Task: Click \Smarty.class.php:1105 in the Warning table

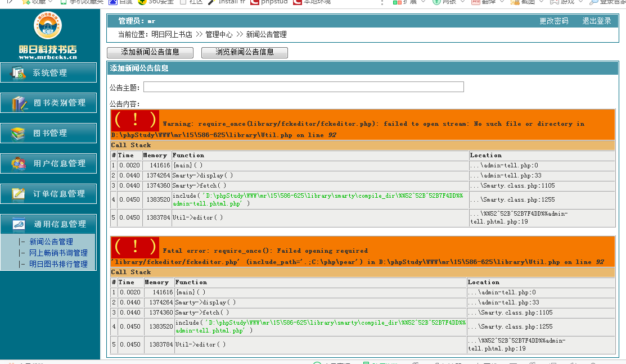Action: click(512, 186)
